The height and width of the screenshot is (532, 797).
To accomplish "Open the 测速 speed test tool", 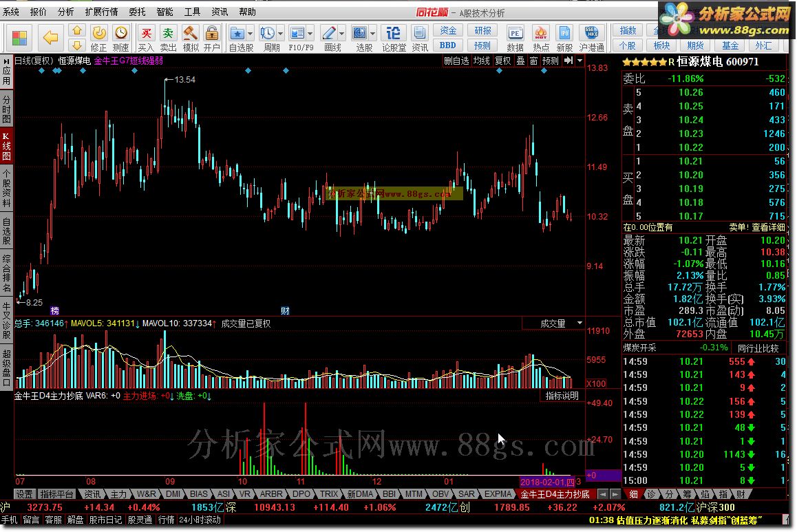I will 120,38.
